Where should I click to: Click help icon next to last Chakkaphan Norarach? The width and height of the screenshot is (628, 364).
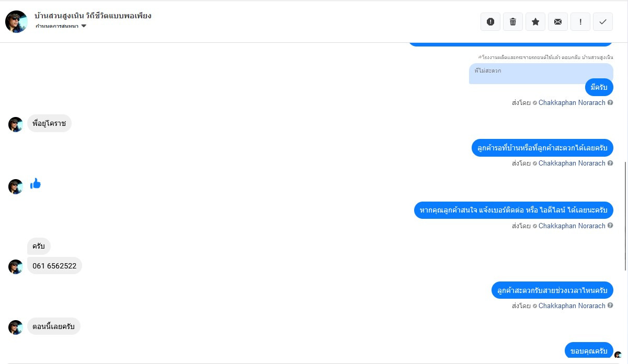point(610,306)
